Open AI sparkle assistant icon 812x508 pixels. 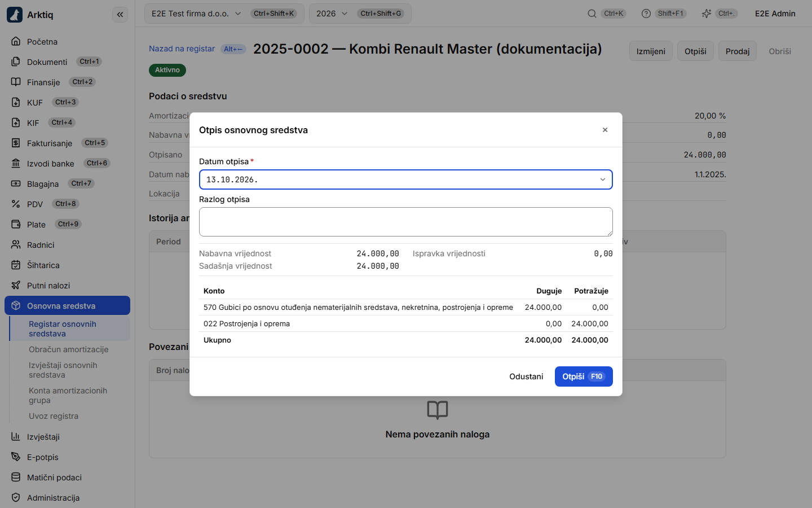point(706,14)
